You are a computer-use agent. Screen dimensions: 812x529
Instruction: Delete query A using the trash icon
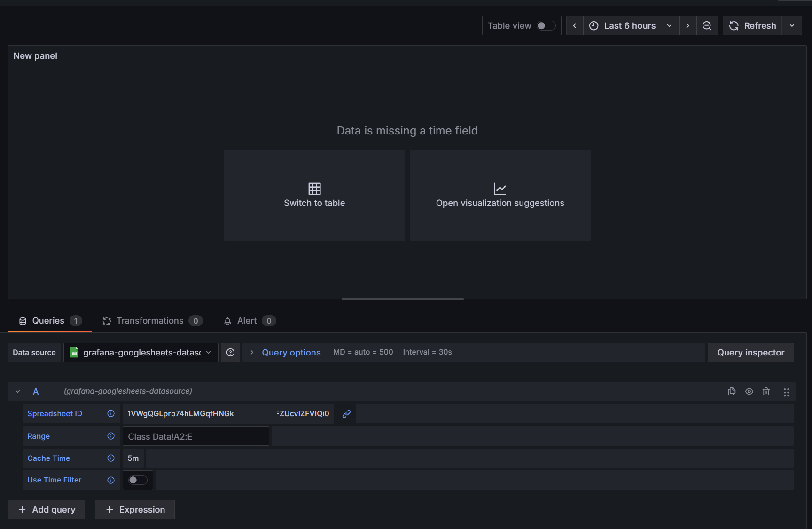point(766,392)
